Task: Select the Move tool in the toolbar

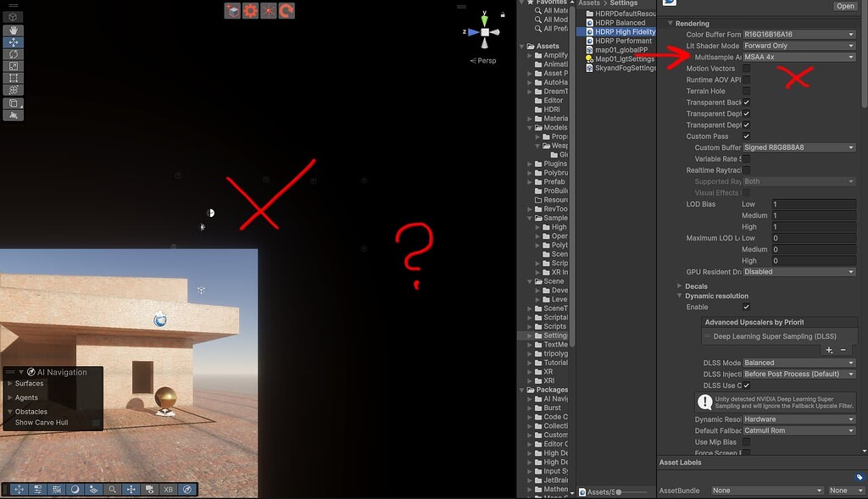Action: click(14, 42)
